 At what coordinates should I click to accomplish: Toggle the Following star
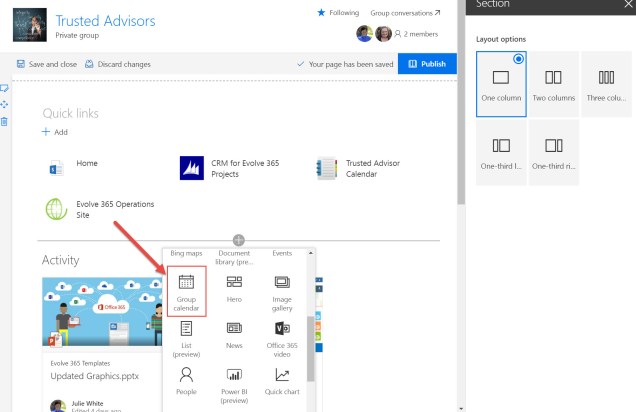pos(337,13)
